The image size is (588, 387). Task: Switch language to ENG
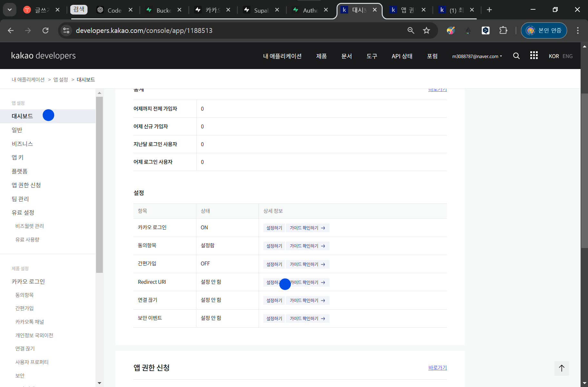click(567, 56)
